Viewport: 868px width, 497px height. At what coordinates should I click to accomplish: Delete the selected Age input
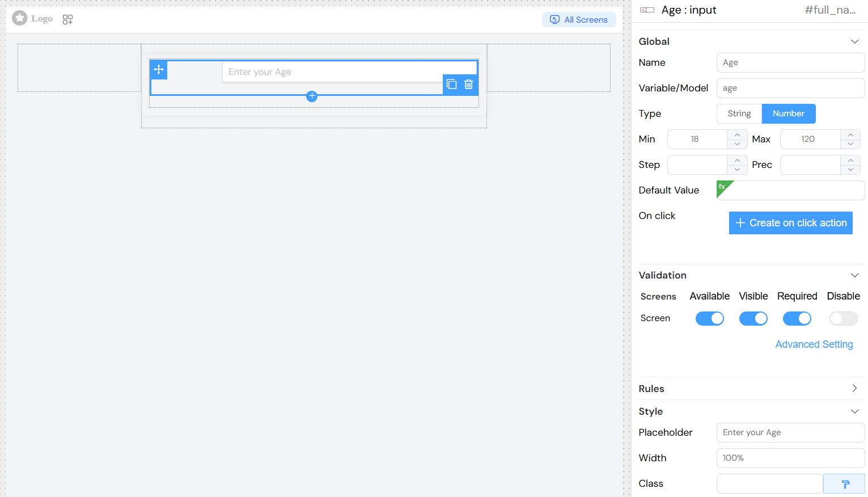(x=468, y=84)
